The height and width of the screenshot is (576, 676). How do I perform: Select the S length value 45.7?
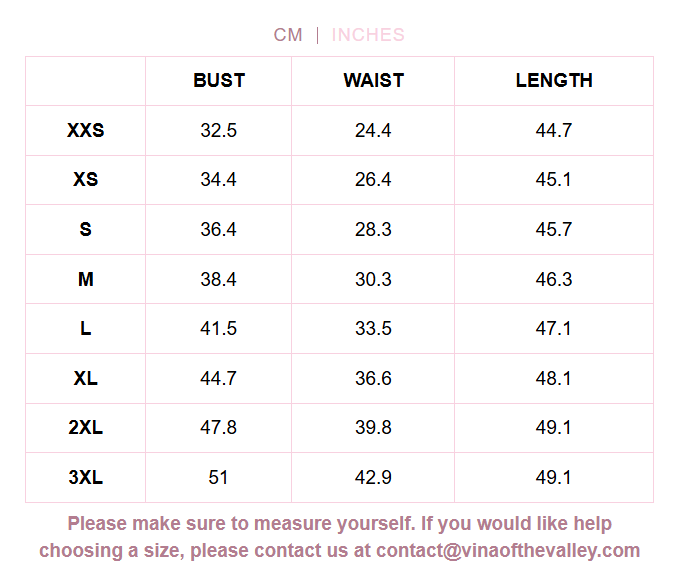click(x=554, y=229)
